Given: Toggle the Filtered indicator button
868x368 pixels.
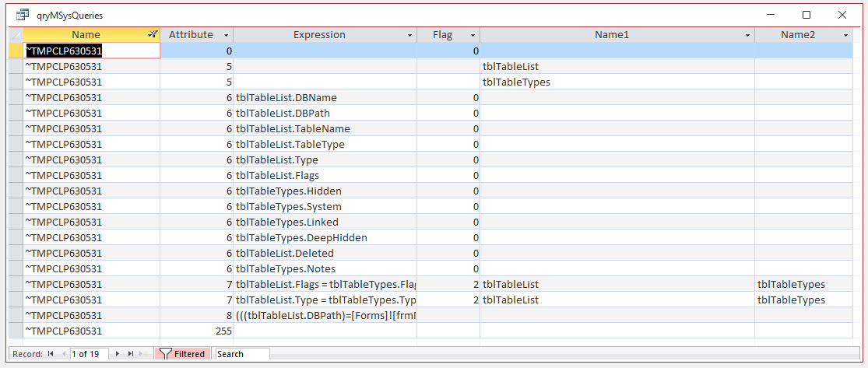Looking at the screenshot, I should tap(182, 354).
